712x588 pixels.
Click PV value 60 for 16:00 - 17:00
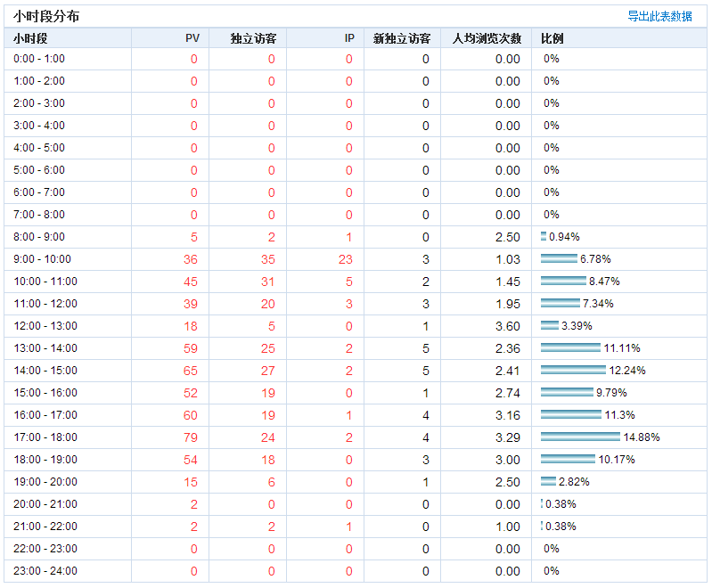pyautogui.click(x=191, y=415)
